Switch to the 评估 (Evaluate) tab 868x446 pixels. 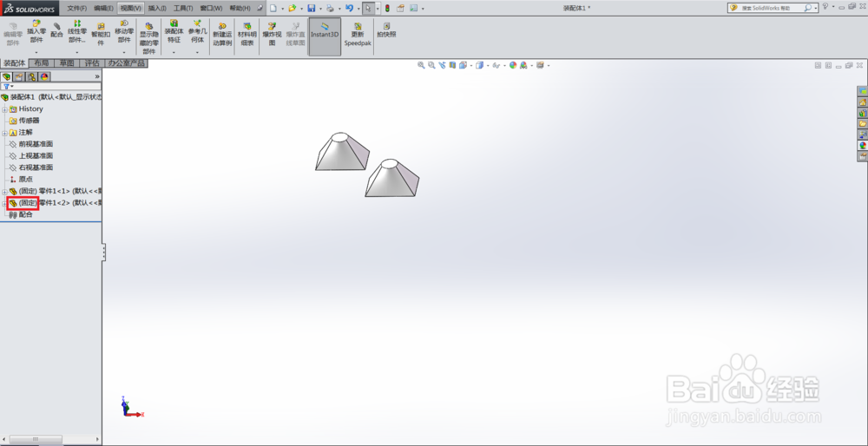[92, 63]
